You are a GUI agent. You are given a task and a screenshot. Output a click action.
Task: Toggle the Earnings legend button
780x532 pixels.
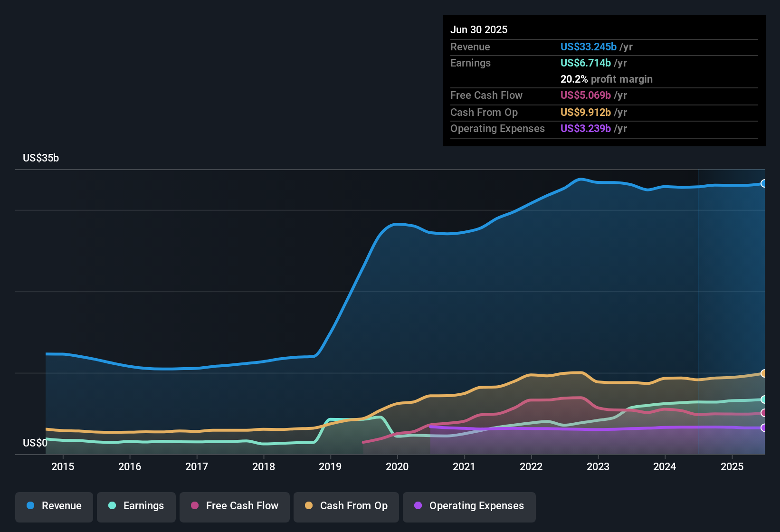[136, 507]
